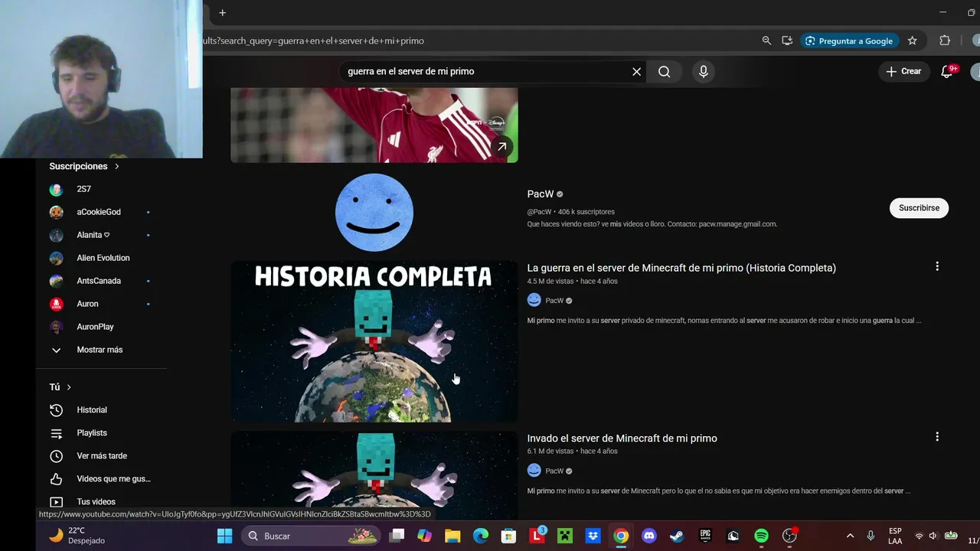
Task: Expand Mostrar más subscriptions
Action: click(x=100, y=350)
